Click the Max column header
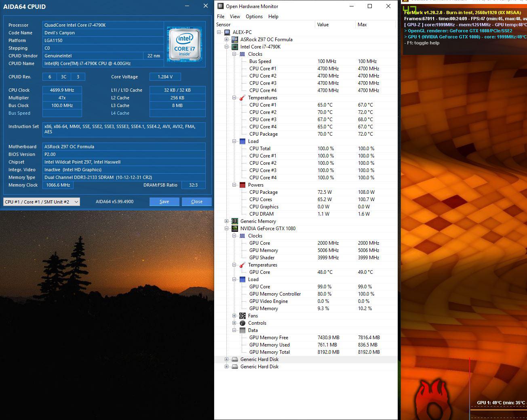527x420 pixels. [375, 25]
